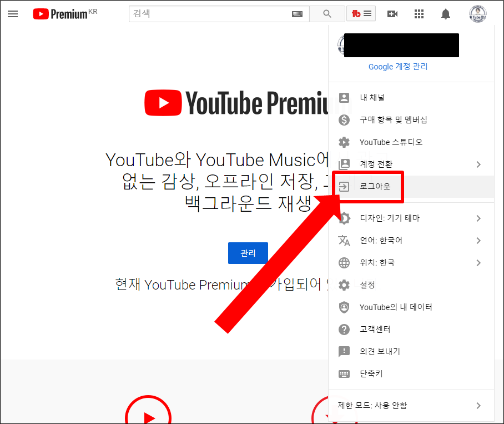
Task: Click the 디자인: 기기 테마 label
Action: coord(390,218)
